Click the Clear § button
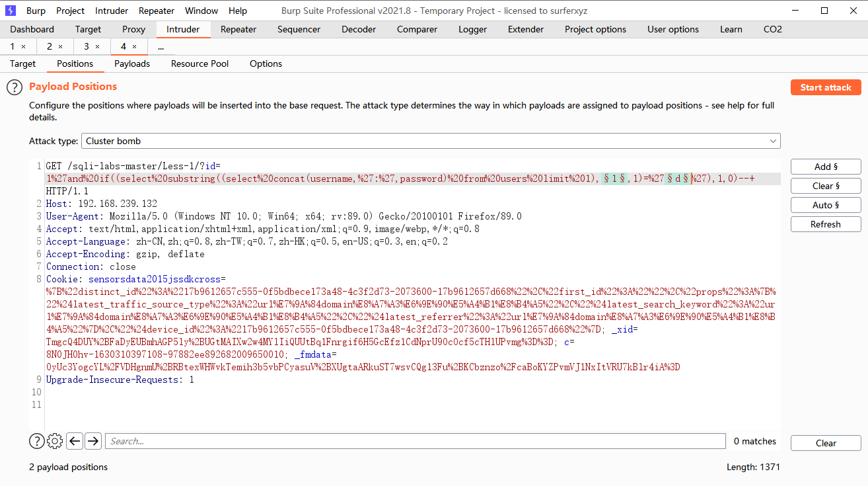The height and width of the screenshot is (486, 868). click(826, 186)
